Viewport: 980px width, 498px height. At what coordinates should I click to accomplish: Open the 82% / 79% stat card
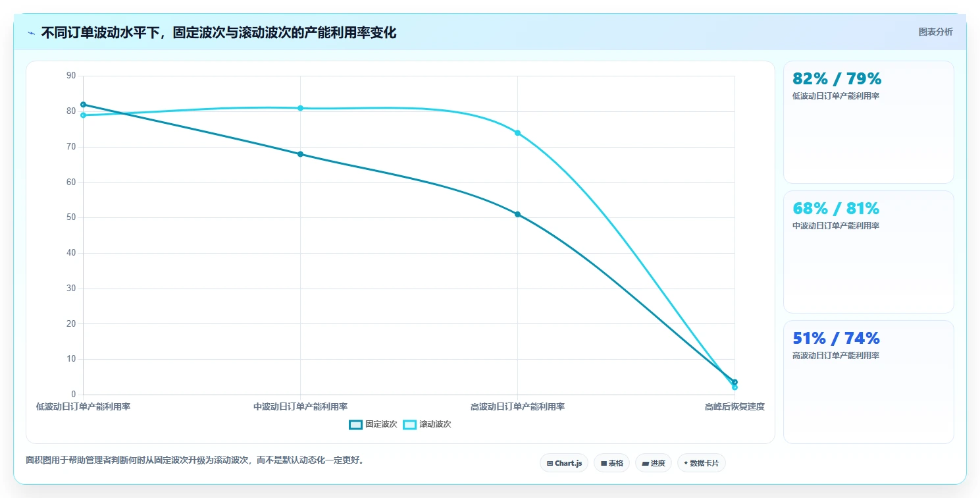[868, 122]
